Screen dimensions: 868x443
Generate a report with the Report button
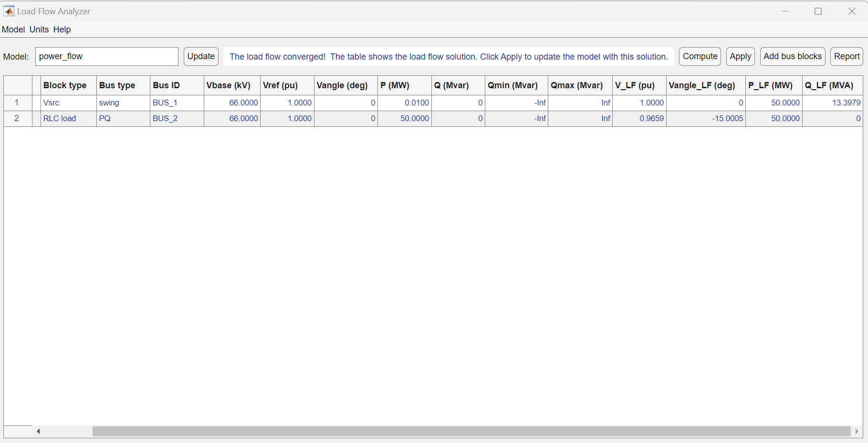click(846, 56)
